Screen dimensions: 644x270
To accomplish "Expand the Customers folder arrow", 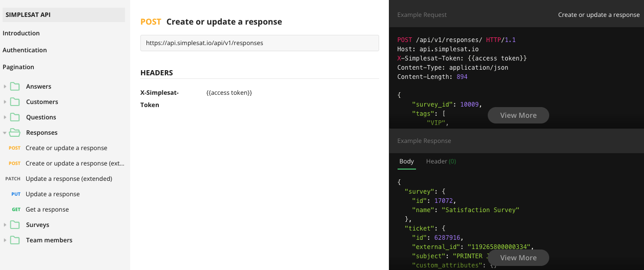I will point(5,102).
